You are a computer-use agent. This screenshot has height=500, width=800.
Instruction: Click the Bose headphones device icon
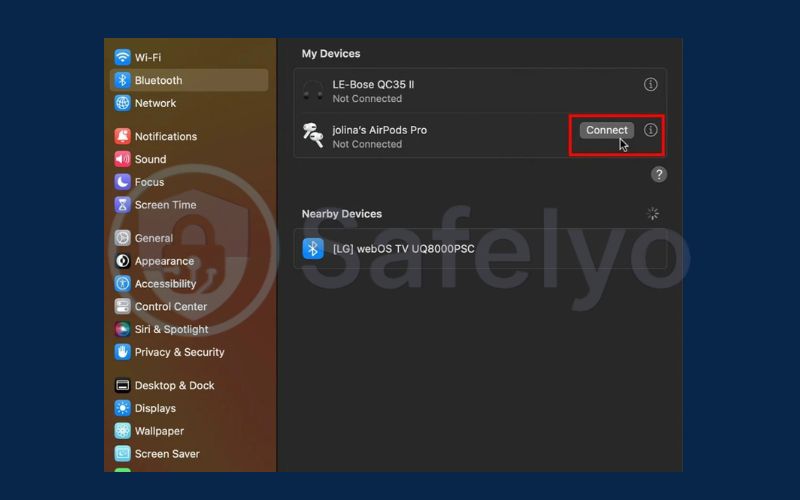[313, 90]
